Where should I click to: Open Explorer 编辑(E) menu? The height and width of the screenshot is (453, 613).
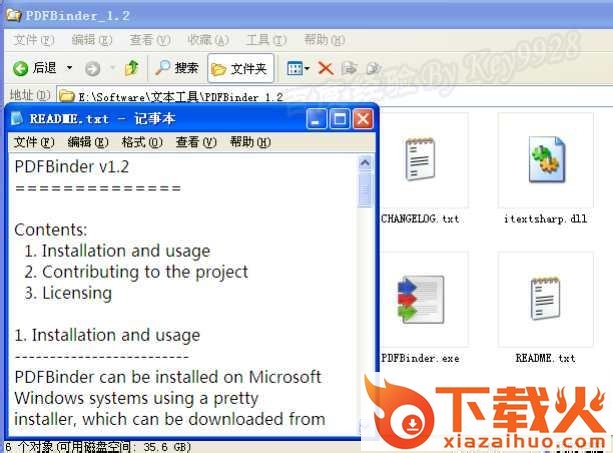[x=91, y=40]
